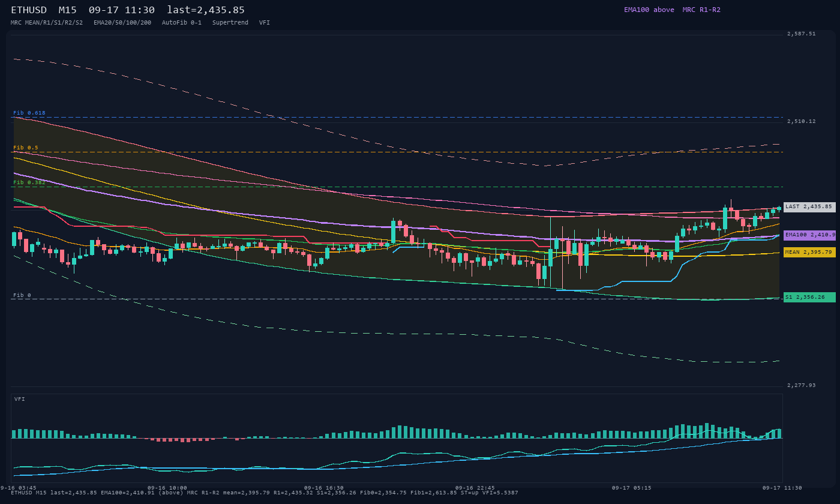Click the M15 timeframe label
The image size is (840, 504).
[x=67, y=10]
